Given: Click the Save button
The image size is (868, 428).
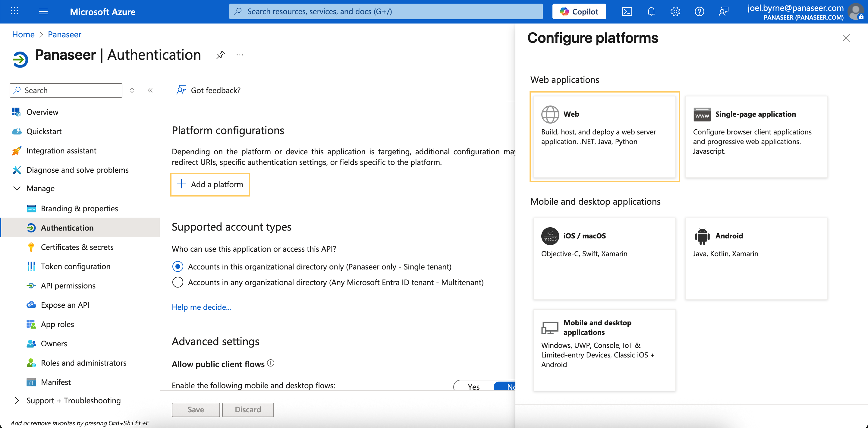Looking at the screenshot, I should tap(195, 410).
